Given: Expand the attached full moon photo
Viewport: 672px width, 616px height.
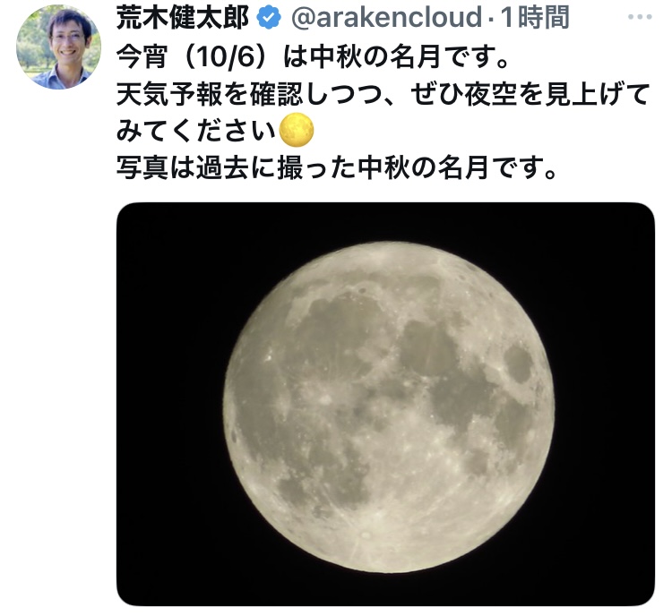Looking at the screenshot, I should point(385,404).
